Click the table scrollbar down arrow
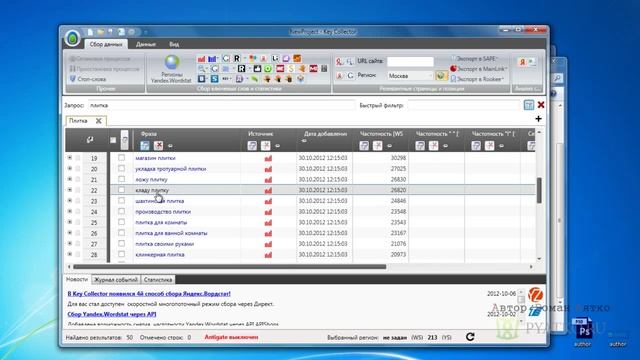The image size is (640, 360). pyautogui.click(x=539, y=258)
